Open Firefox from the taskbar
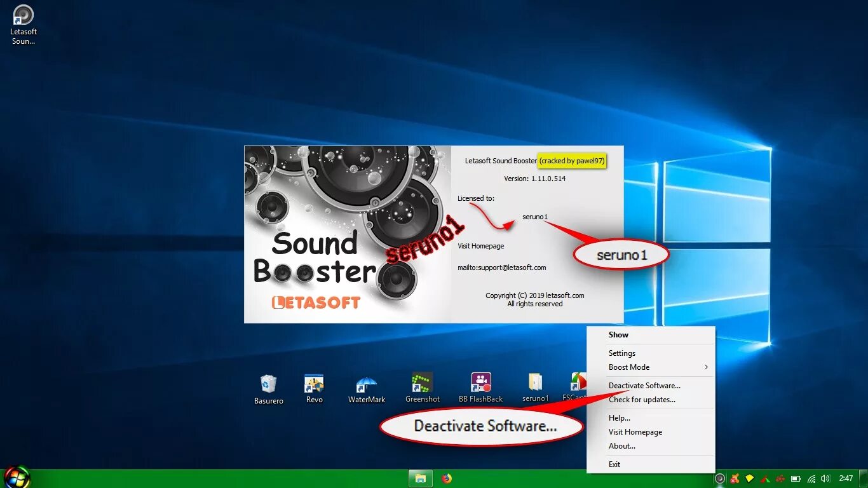The width and height of the screenshot is (868, 488). pyautogui.click(x=447, y=478)
